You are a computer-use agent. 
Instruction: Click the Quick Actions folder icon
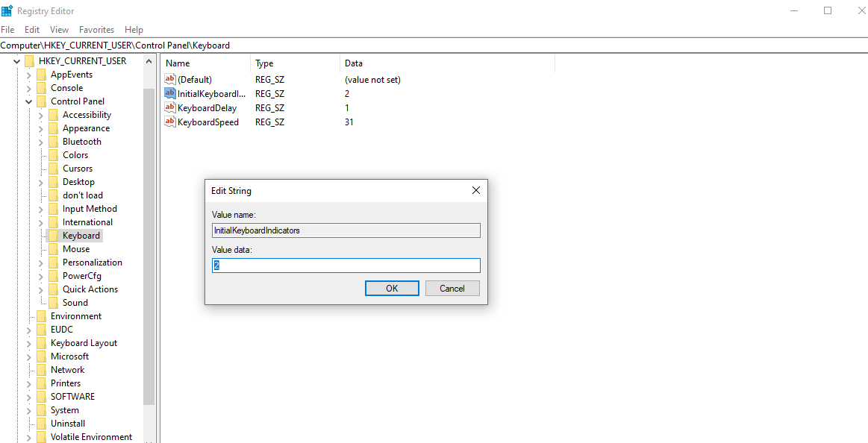(53, 289)
